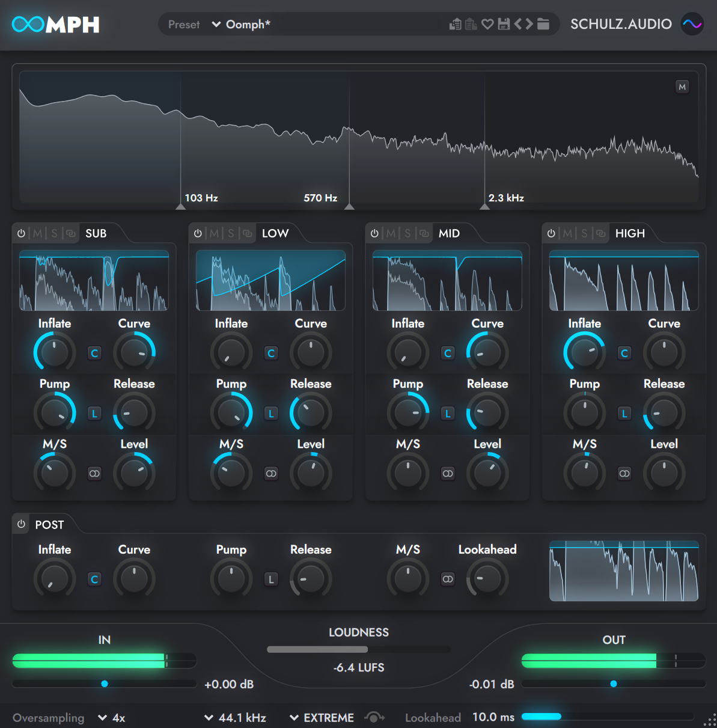717x728 pixels.
Task: Switch to the POST tab
Action: click(x=49, y=524)
